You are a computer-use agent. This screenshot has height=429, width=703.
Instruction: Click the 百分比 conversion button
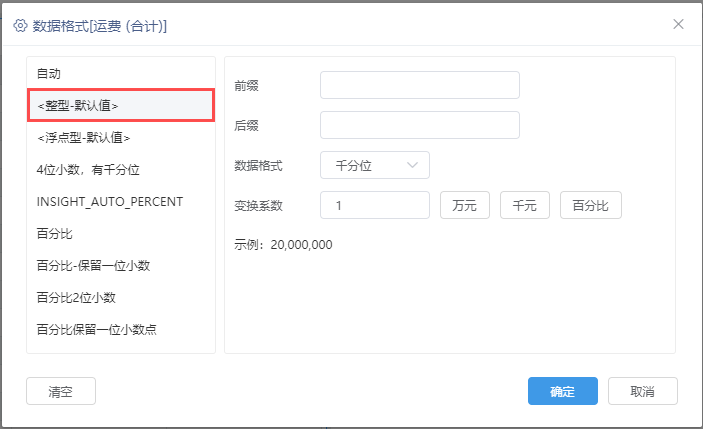pyautogui.click(x=590, y=205)
